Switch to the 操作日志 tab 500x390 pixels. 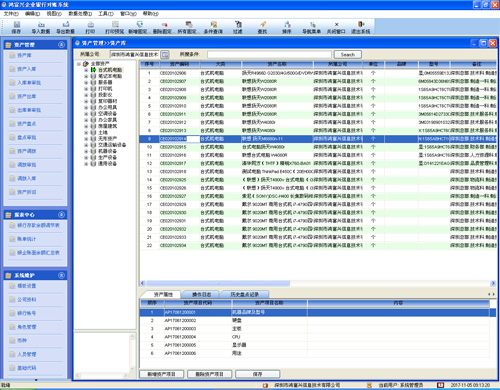click(x=201, y=294)
